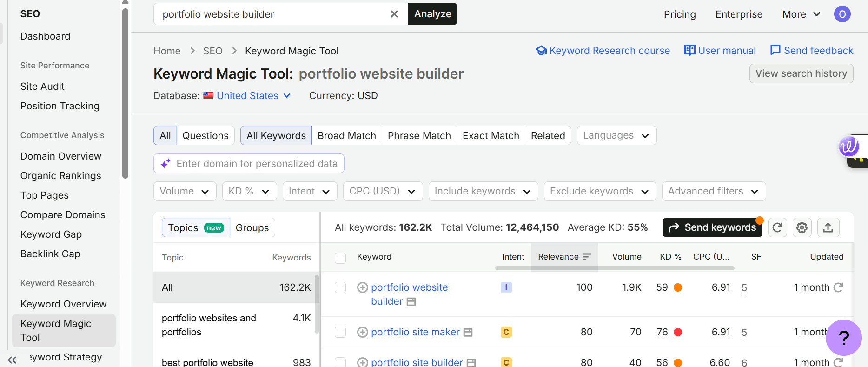Select the Broad Match tab
Image resolution: width=868 pixels, height=367 pixels.
pos(347,135)
